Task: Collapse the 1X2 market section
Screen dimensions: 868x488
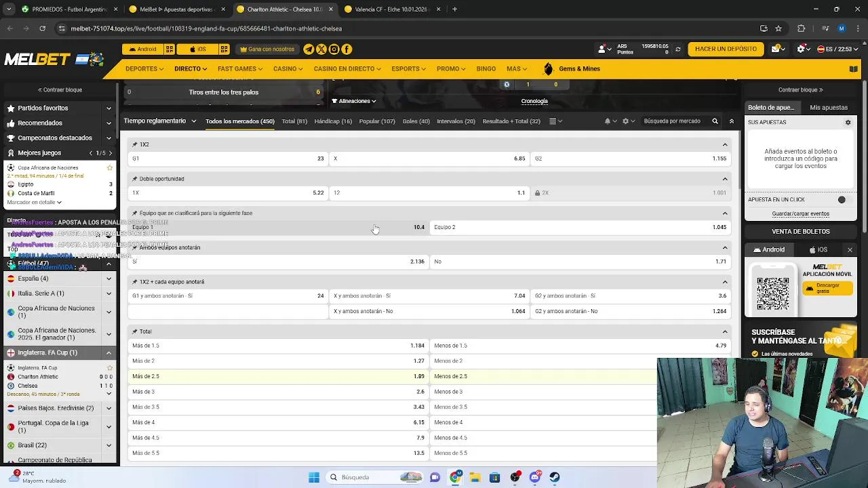Action: (725, 144)
